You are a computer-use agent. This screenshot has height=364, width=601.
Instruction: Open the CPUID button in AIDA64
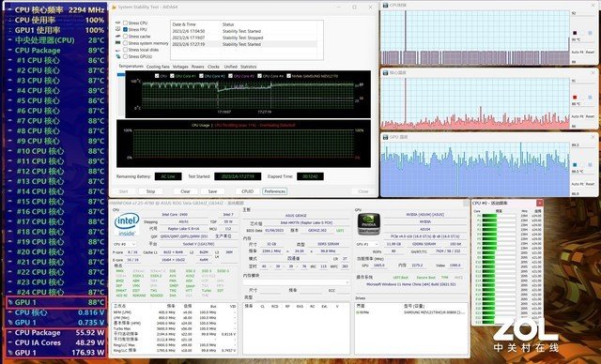click(248, 191)
